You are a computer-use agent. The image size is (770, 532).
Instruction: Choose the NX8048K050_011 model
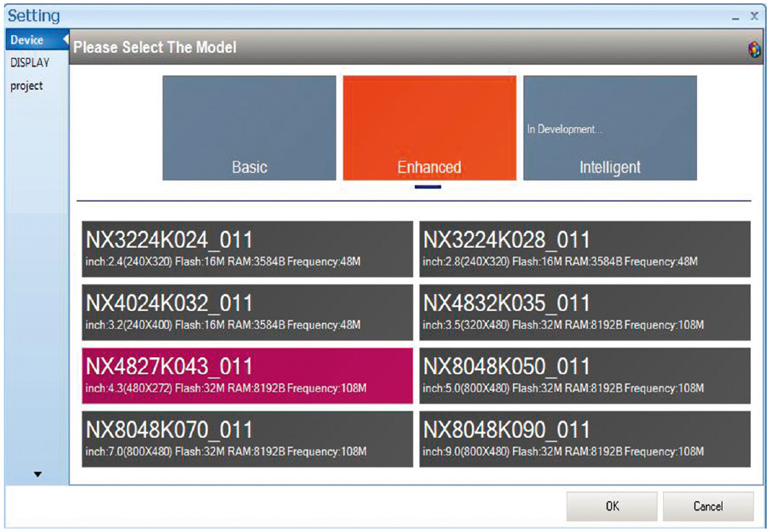point(585,375)
